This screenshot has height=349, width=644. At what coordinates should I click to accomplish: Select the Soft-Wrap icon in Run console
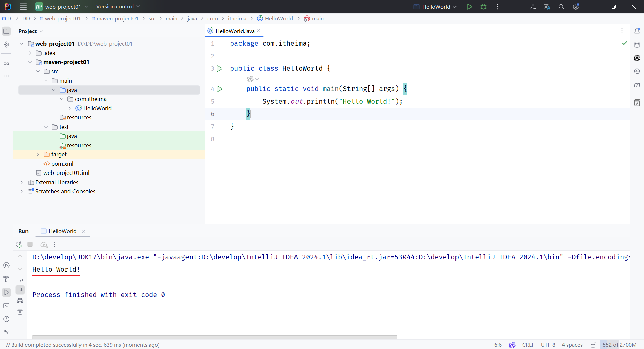tap(20, 280)
